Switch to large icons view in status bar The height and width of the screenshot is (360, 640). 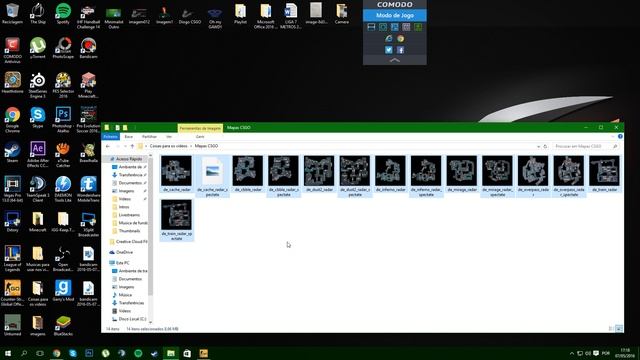(619, 329)
